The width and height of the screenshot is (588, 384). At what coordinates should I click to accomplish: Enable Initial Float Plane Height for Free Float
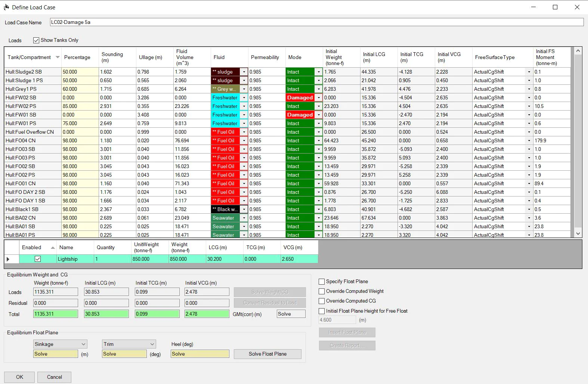click(322, 311)
